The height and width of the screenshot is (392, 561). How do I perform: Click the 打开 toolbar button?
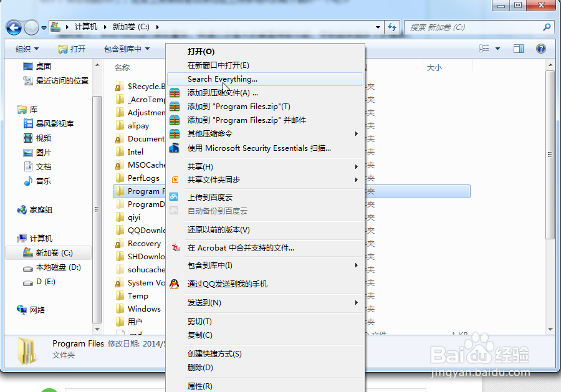click(x=72, y=49)
